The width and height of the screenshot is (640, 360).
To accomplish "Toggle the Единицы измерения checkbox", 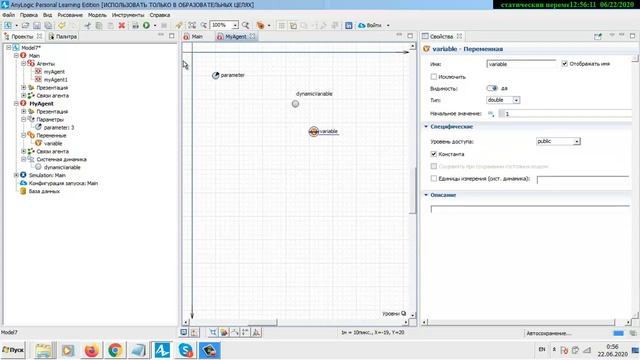I will coord(434,178).
